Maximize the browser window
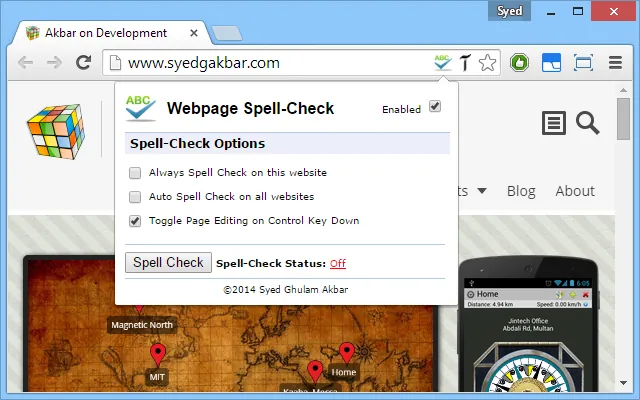 pyautogui.click(x=578, y=11)
